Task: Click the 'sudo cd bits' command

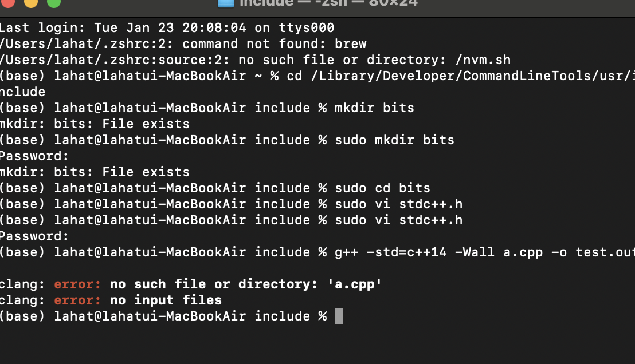Action: coord(382,188)
